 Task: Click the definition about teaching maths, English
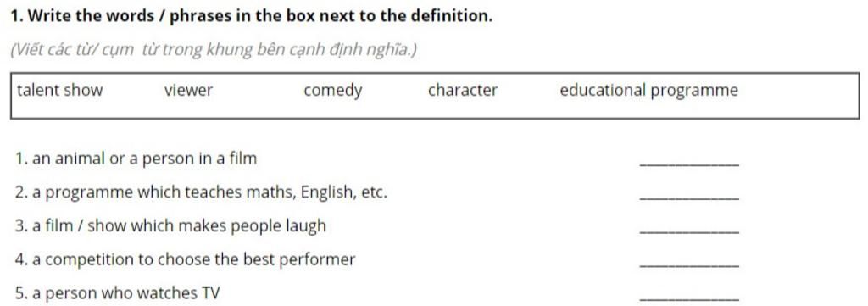(x=201, y=192)
